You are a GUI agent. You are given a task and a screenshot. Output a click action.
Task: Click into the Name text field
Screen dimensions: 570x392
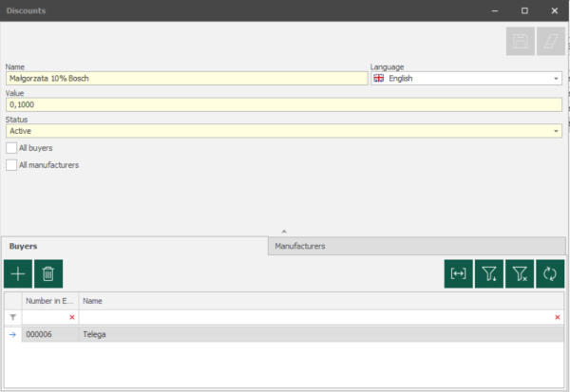coord(187,79)
